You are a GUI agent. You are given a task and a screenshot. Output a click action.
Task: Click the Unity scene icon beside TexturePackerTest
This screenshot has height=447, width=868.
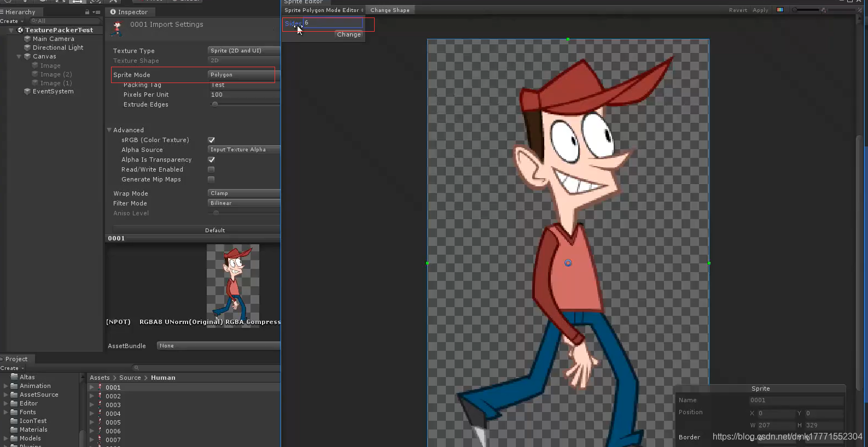coord(20,30)
